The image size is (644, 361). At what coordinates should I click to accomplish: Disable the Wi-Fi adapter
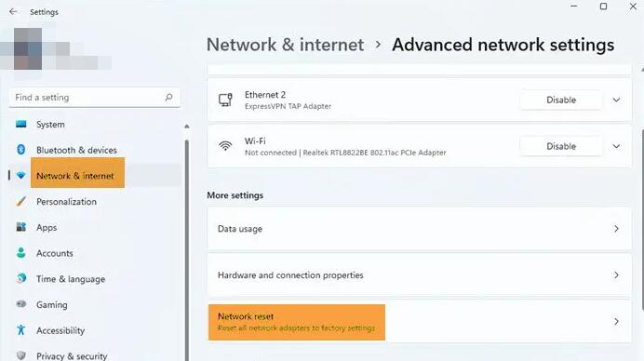pyautogui.click(x=561, y=146)
